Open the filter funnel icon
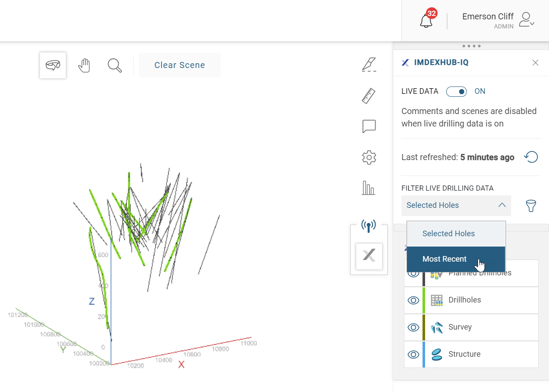Viewport: 549px width, 392px height. (x=531, y=206)
